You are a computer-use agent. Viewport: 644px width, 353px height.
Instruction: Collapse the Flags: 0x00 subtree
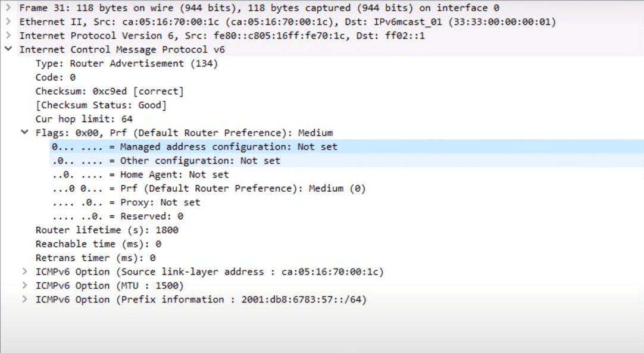tap(24, 133)
